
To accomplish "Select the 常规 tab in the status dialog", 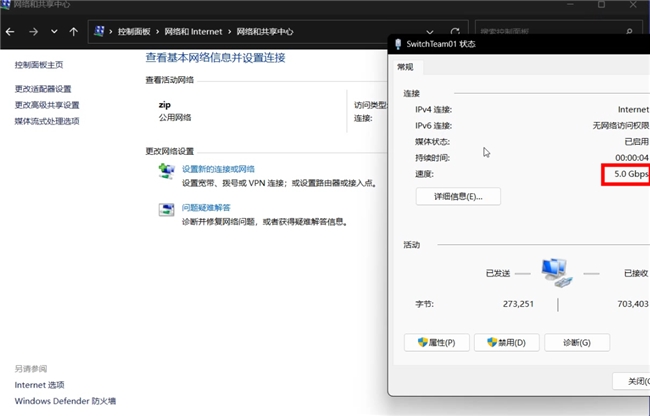I will [405, 67].
